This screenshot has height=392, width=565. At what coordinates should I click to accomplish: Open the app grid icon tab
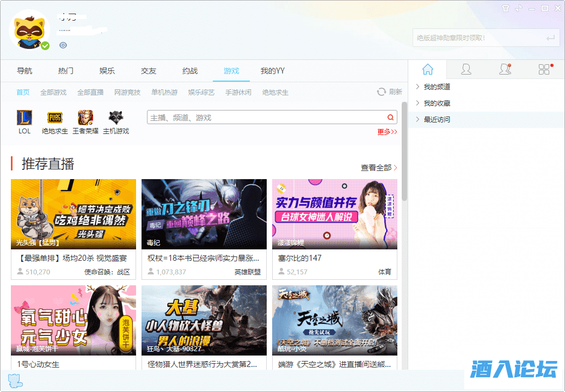pyautogui.click(x=544, y=69)
